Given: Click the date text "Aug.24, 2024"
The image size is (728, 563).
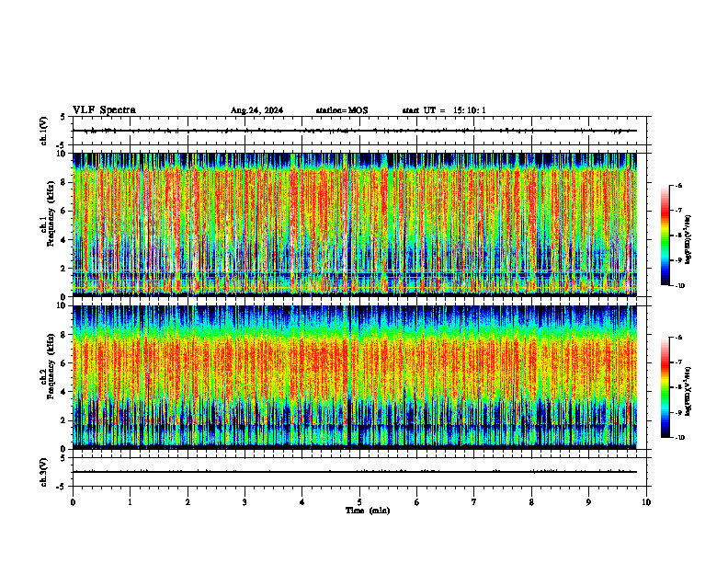Looking at the screenshot, I should [x=256, y=110].
